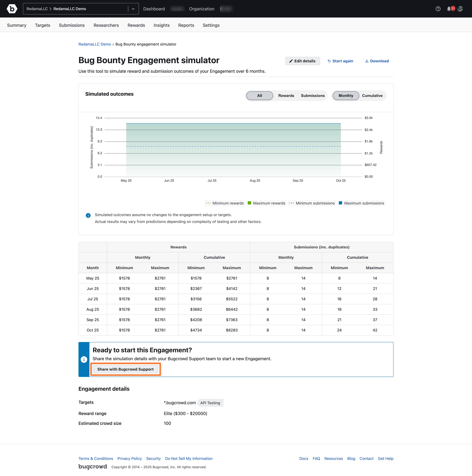This screenshot has height=476, width=472.
Task: Click the API Testing target tag
Action: (210, 403)
